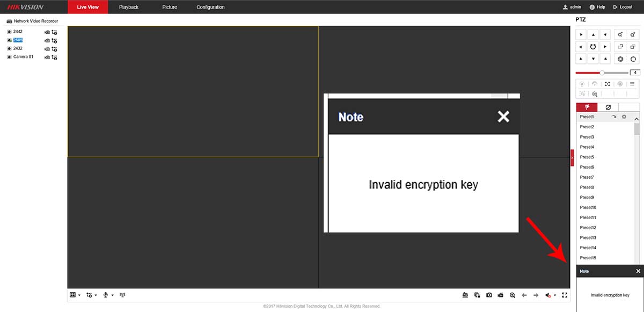Open the Configuration tab

(210, 7)
